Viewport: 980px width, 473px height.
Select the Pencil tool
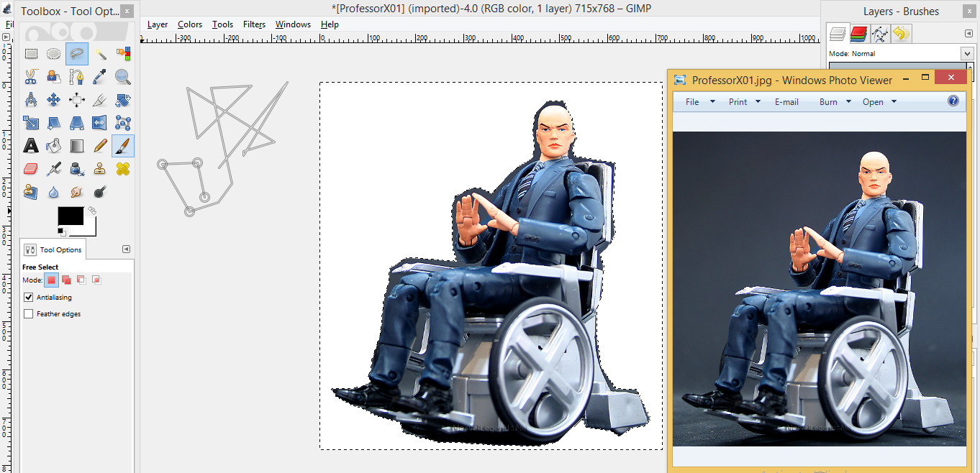[x=100, y=146]
